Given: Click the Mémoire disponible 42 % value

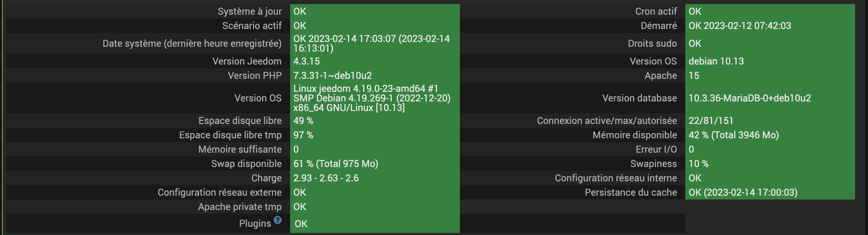Looking at the screenshot, I should point(733,135).
